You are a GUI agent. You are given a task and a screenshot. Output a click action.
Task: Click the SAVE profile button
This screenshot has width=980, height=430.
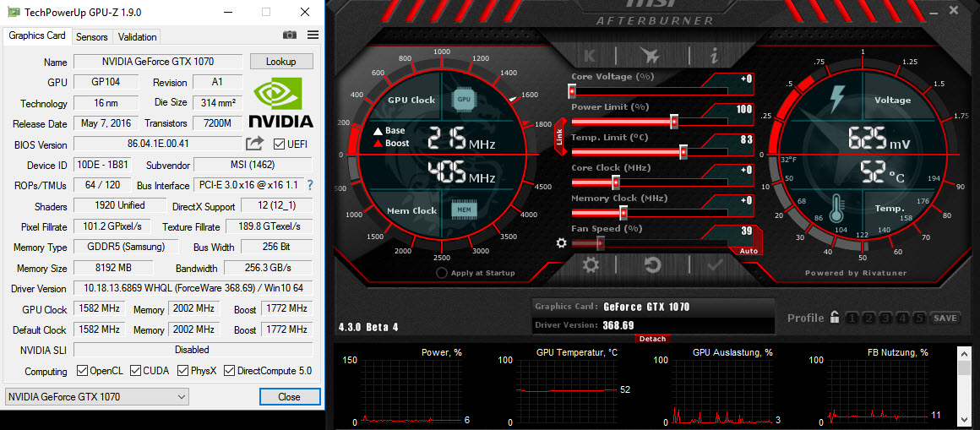945,318
